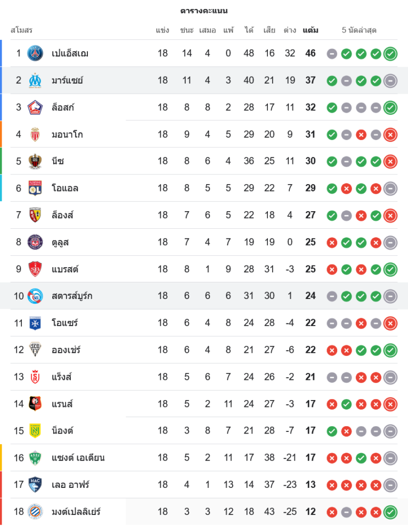Click PSG's most recent match win indicator
408x532 pixels.
[x=390, y=53]
